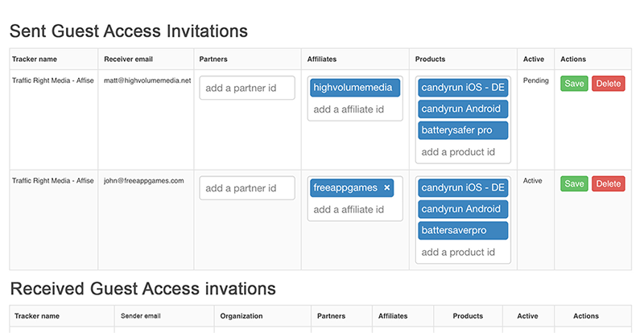Save the john@freeappgames.com invitation
Viewport: 644px width, 333px height.
coord(575,184)
